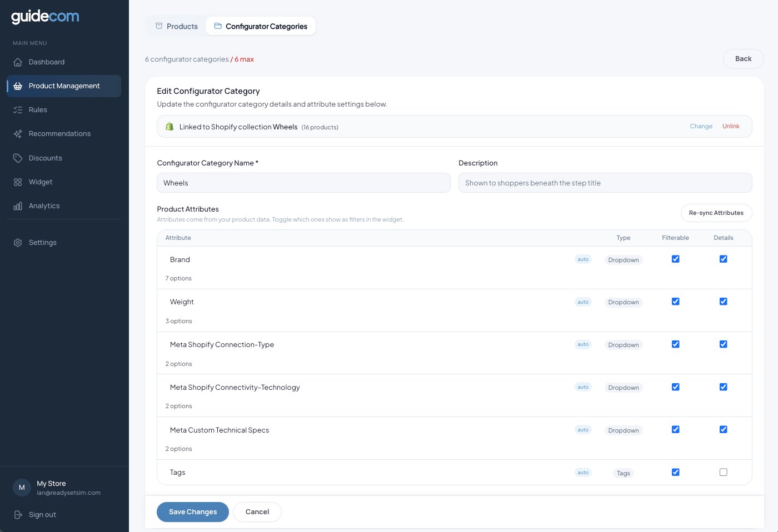Click the Shopify icon in the linked collection banner
This screenshot has width=778, height=532.
point(169,127)
